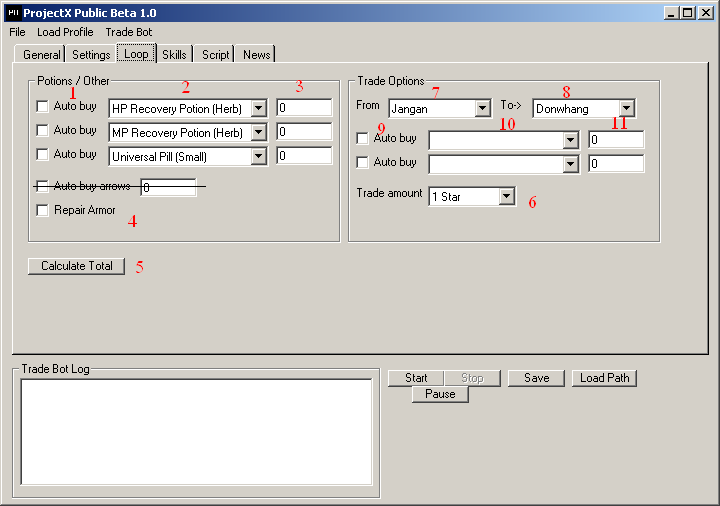This screenshot has height=506, width=720.
Task: Check the Repair Armor option
Action: (42, 210)
